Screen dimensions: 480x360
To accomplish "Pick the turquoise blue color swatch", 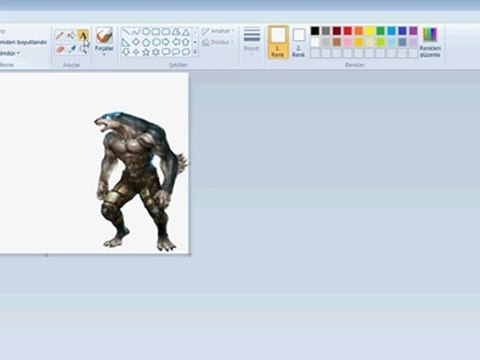I will click(392, 31).
